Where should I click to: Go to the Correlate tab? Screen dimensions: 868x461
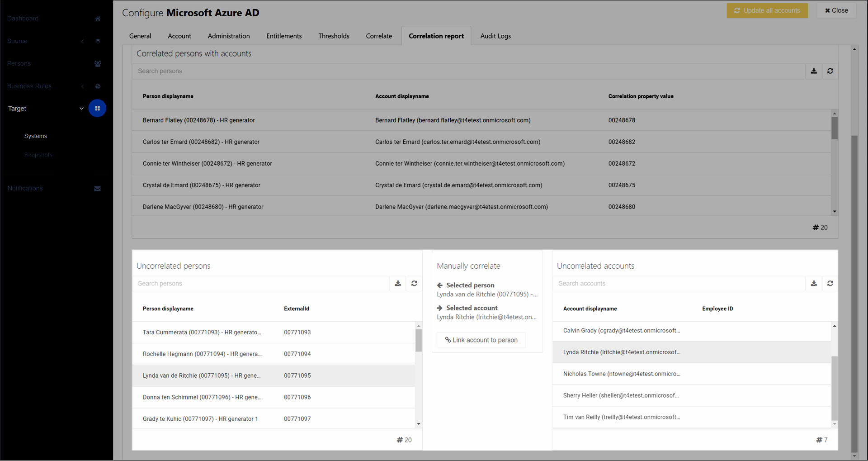pyautogui.click(x=379, y=36)
